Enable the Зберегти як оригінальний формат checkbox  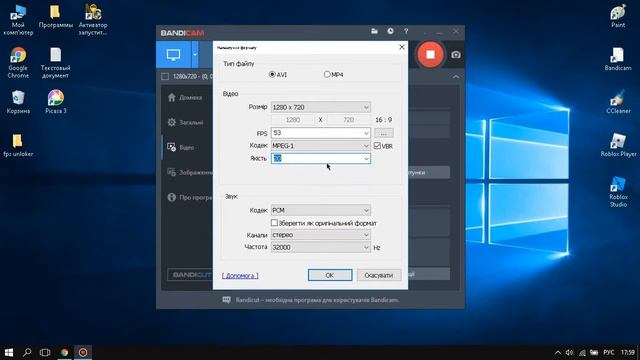click(274, 223)
